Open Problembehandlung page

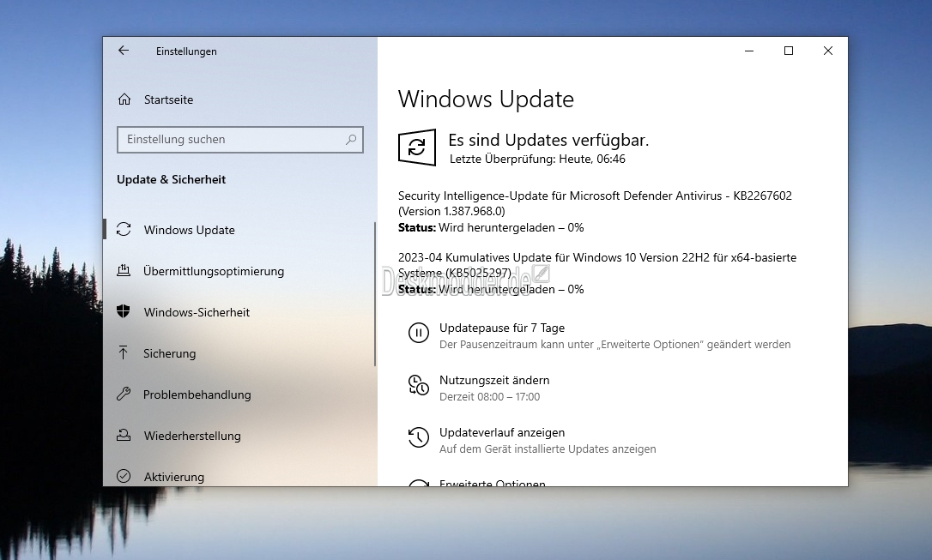[x=197, y=394]
